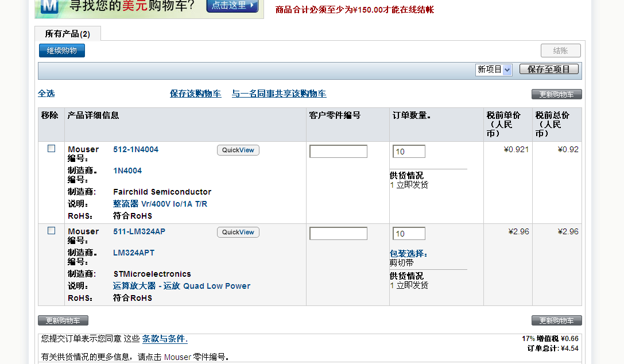Image resolution: width=624 pixels, height=364 pixels.
Task: Check the remove box for 511-LM324AP
Action: tap(51, 230)
